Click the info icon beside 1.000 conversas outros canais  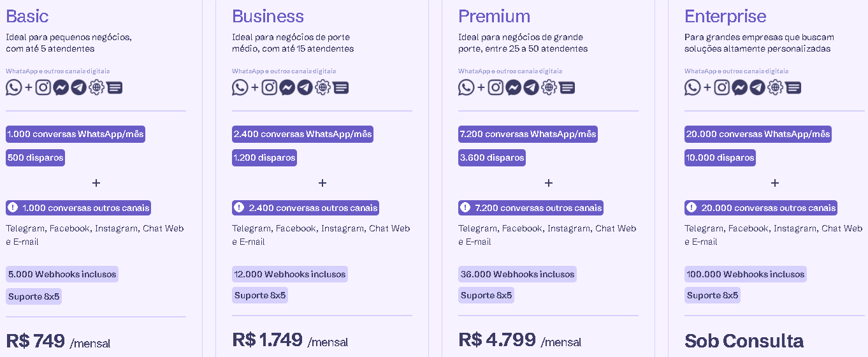click(x=13, y=207)
